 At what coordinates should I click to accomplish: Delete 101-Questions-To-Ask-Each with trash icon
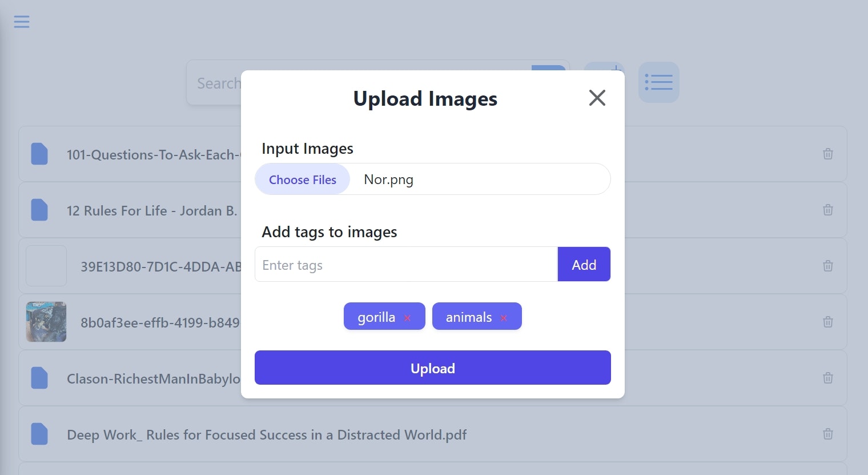tap(827, 153)
